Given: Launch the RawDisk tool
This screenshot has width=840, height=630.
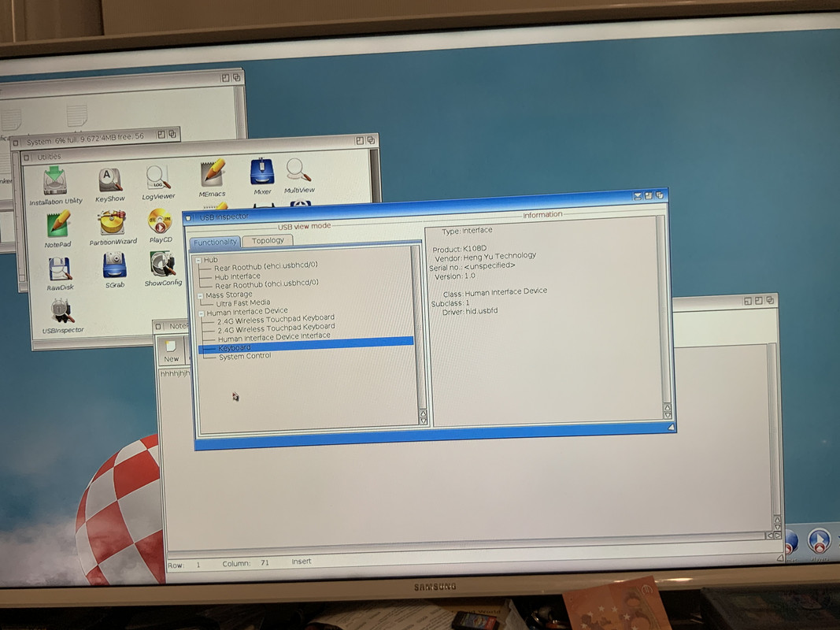Looking at the screenshot, I should (60, 274).
